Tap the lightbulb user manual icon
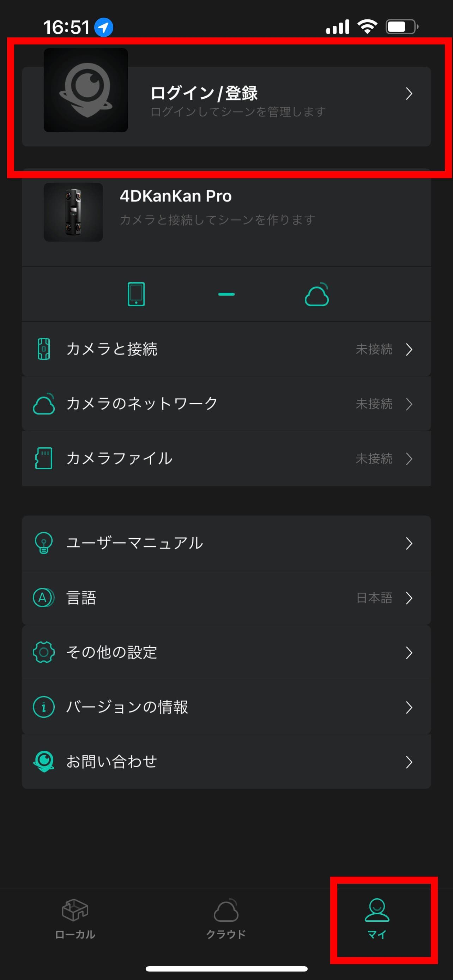Image resolution: width=453 pixels, height=980 pixels. [x=44, y=543]
